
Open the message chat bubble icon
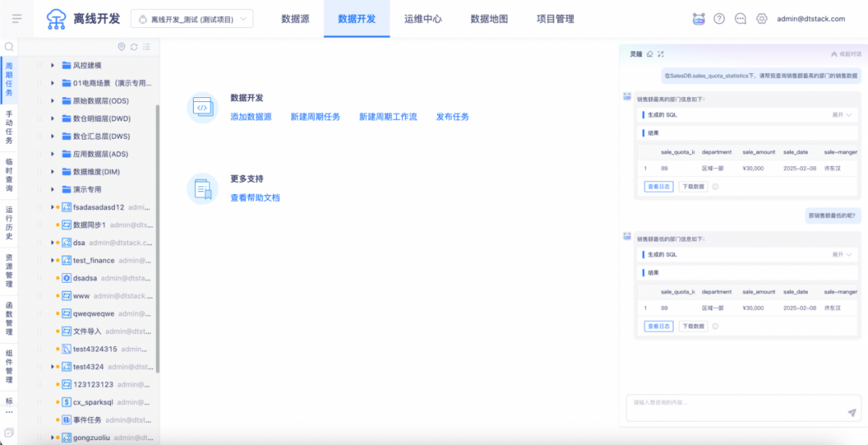(x=740, y=18)
